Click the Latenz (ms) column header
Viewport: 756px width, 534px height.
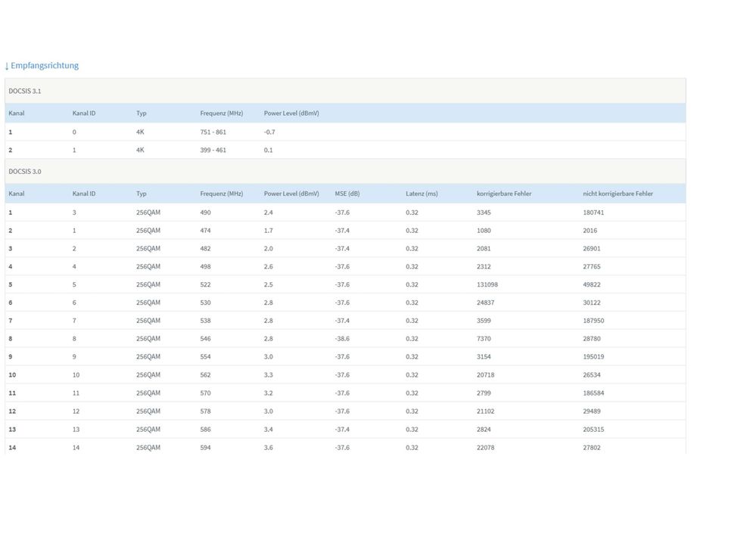[x=422, y=194]
